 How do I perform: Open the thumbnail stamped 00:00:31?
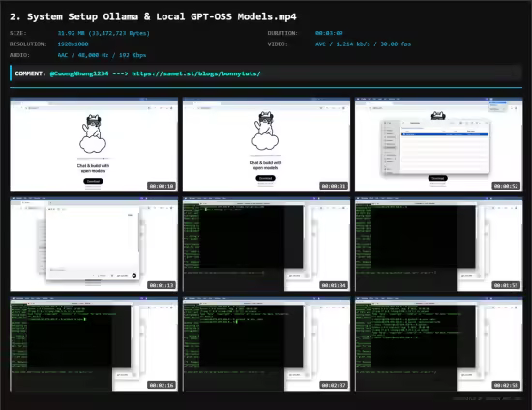266,144
